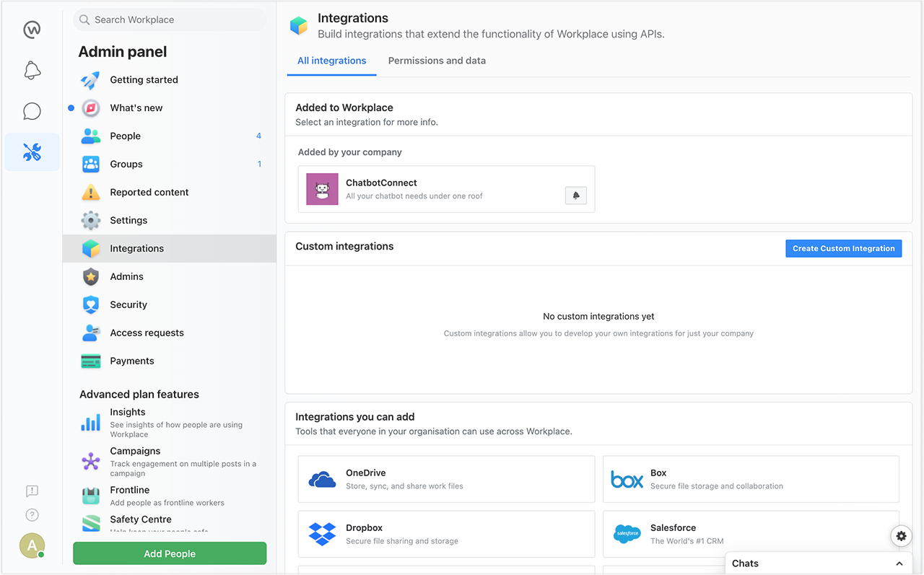Click the Chats panel title
The height and width of the screenshot is (575, 924).
click(x=745, y=564)
